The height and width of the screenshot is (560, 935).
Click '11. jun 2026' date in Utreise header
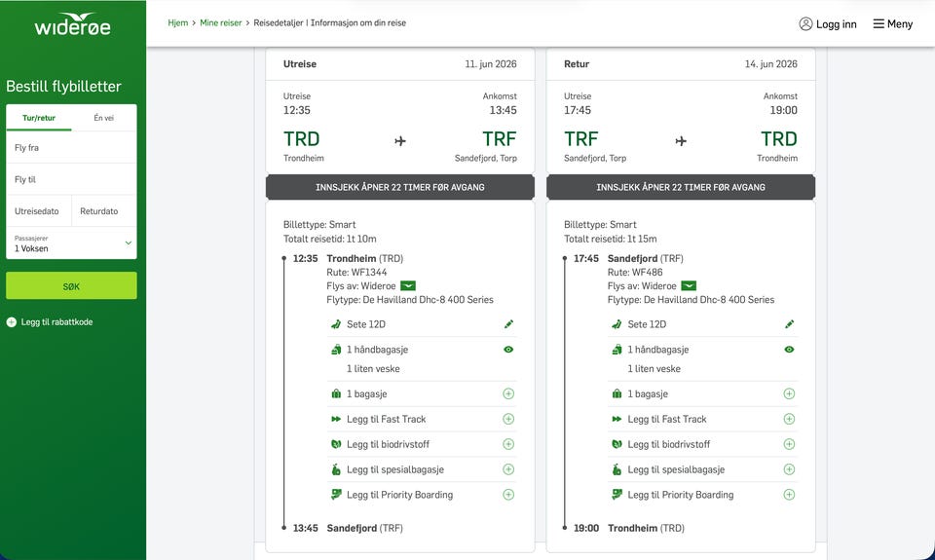(x=491, y=64)
